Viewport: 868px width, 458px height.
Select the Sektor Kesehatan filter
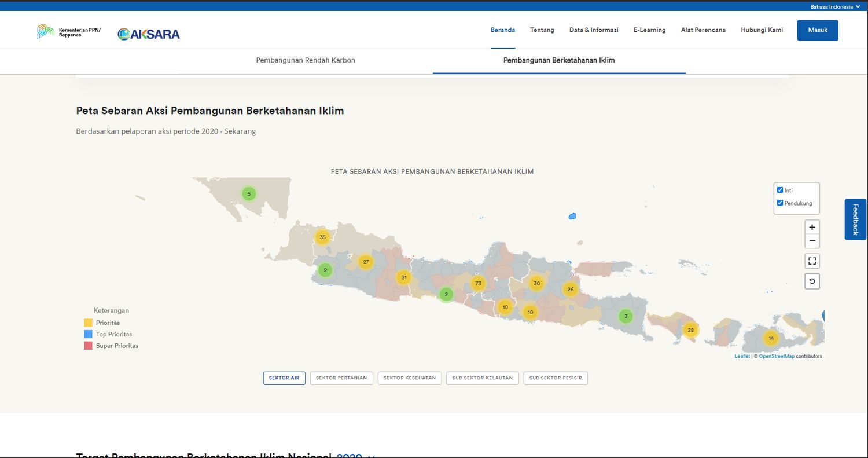point(410,378)
